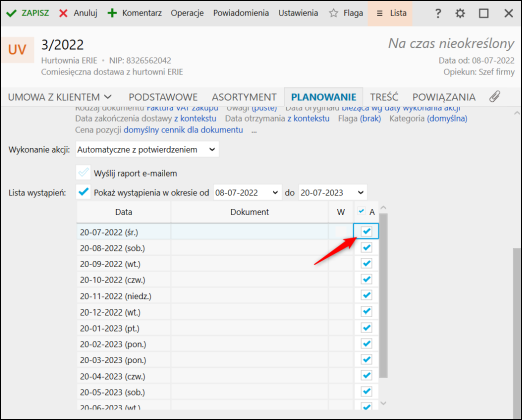
Task: Toggle A checkbox for 20-05-2023 row
Action: tap(367, 391)
